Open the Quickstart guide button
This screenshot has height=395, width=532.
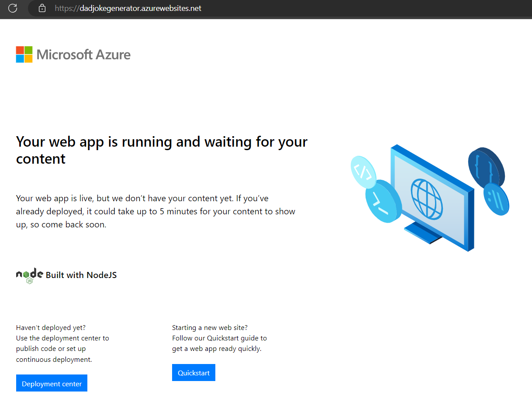(193, 373)
